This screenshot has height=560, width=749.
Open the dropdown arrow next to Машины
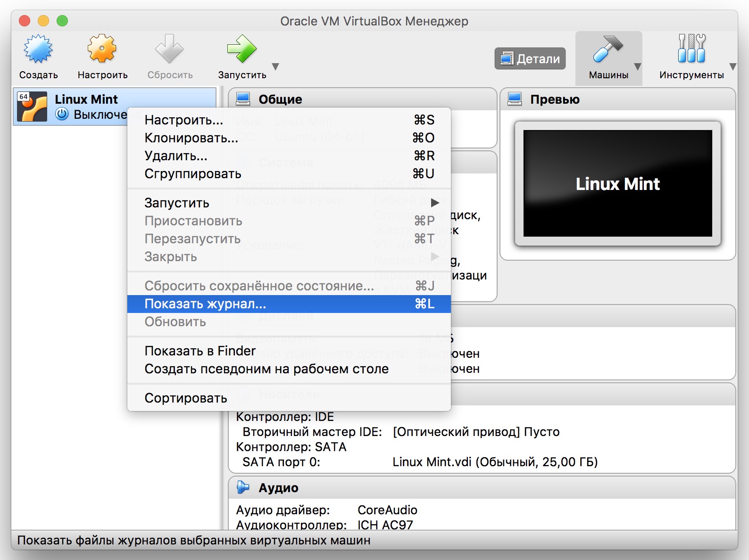(638, 66)
